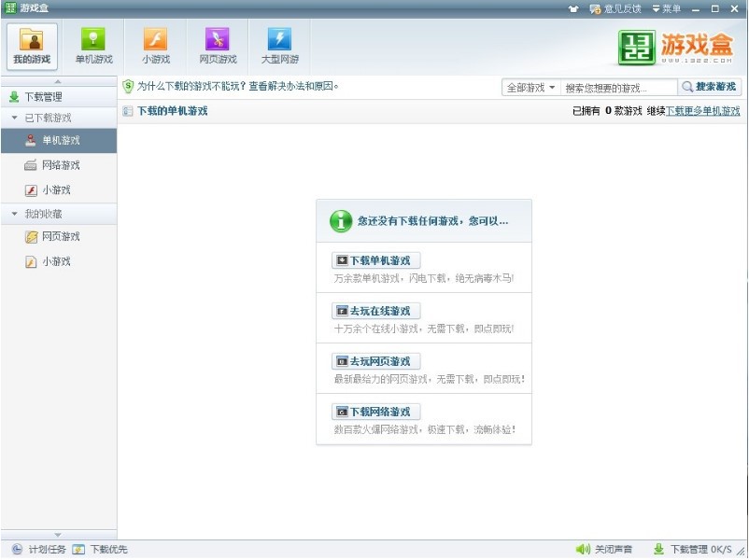The image size is (749, 560).
Task: Click the 去玩网页游戏 button
Action: [x=376, y=361]
